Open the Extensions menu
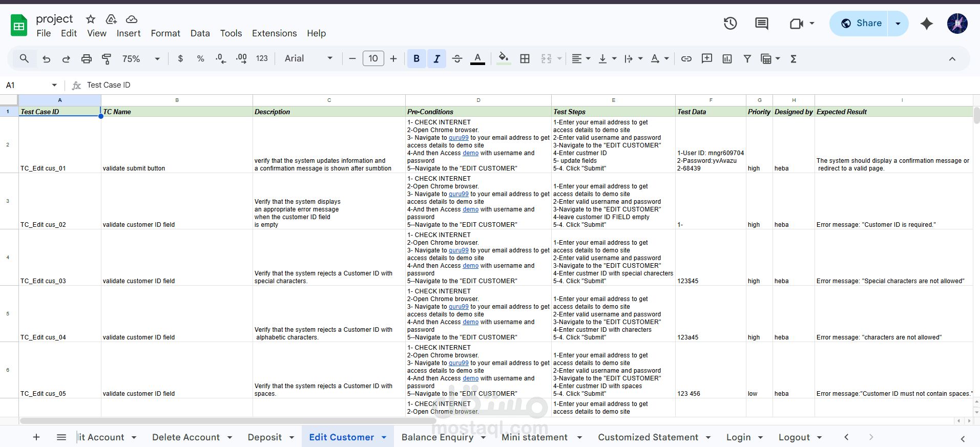This screenshot has width=980, height=447. pos(275,33)
